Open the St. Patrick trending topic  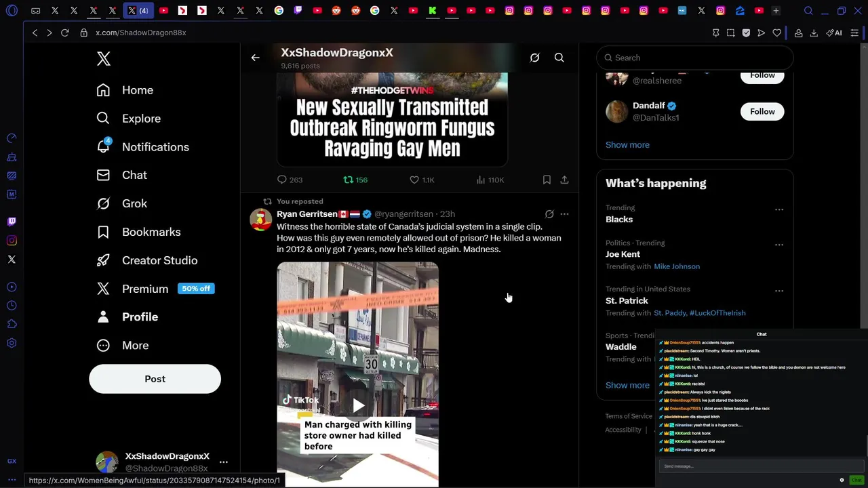627,301
